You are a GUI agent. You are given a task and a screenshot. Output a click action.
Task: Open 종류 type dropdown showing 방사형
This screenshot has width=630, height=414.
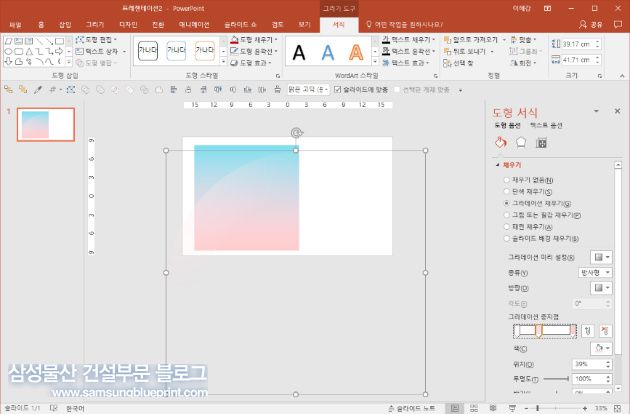[x=595, y=273]
